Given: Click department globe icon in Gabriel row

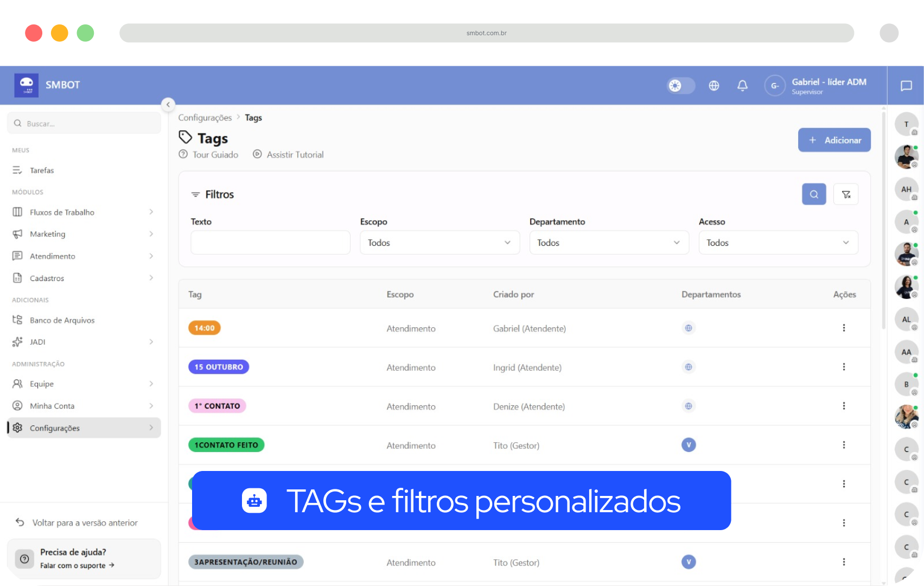Looking at the screenshot, I should (689, 328).
